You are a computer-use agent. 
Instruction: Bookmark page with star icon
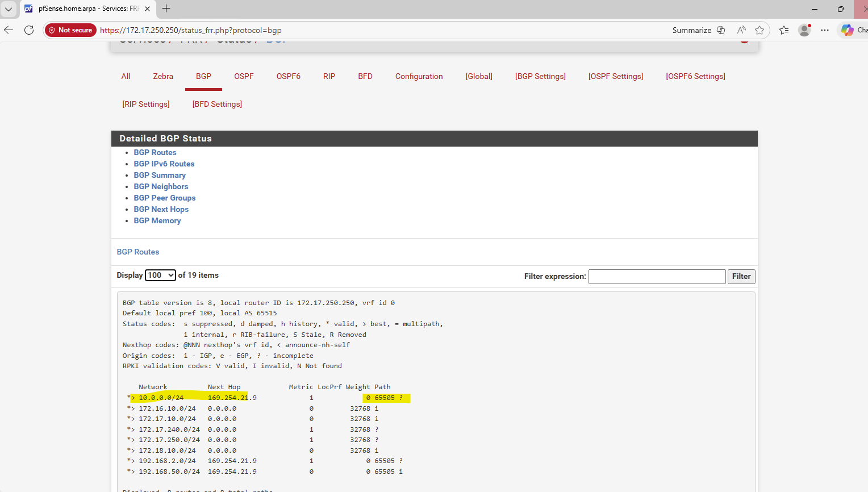pyautogui.click(x=759, y=30)
